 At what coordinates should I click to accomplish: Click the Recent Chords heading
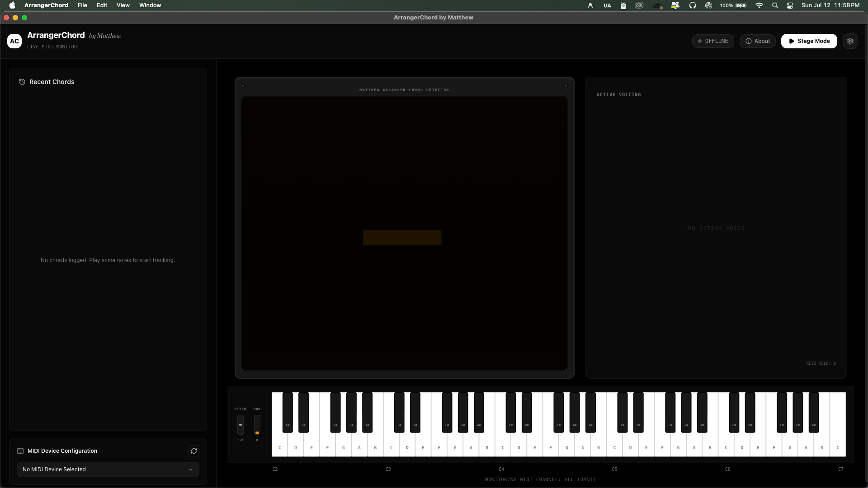(x=52, y=82)
